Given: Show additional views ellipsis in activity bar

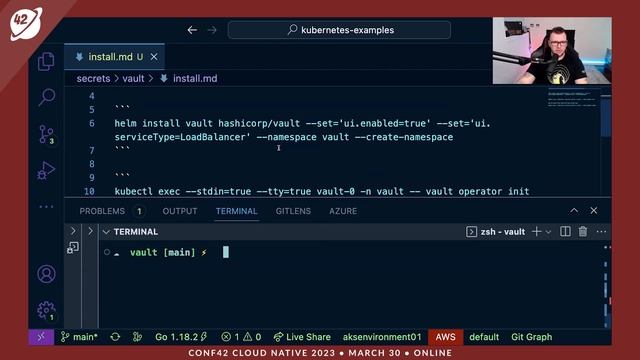Looking at the screenshot, I should (46, 207).
